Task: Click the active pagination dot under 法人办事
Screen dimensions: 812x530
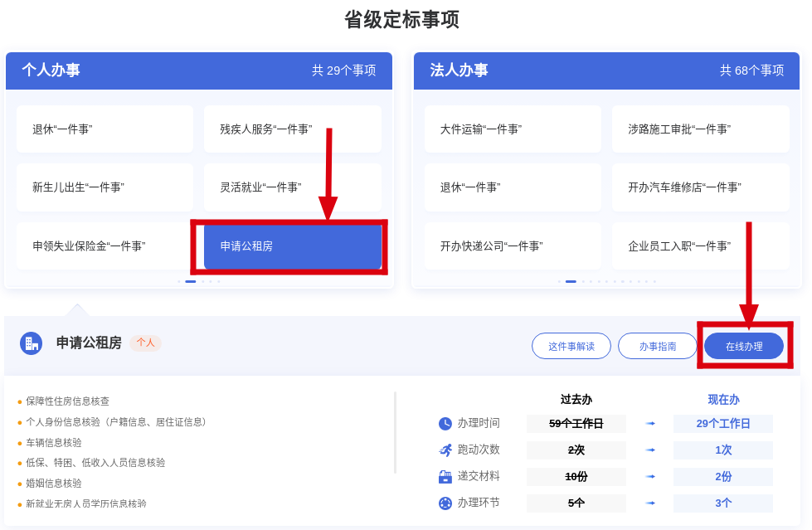Action: point(571,281)
